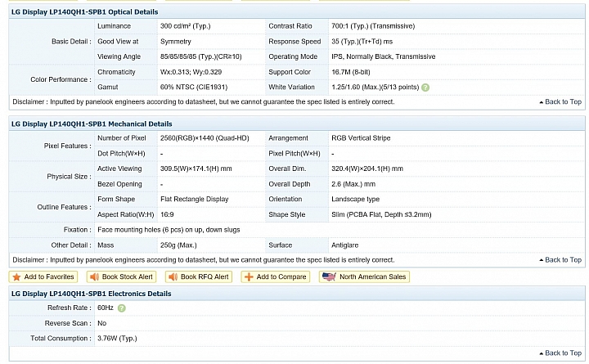Click the Color Performance row label

61,79
